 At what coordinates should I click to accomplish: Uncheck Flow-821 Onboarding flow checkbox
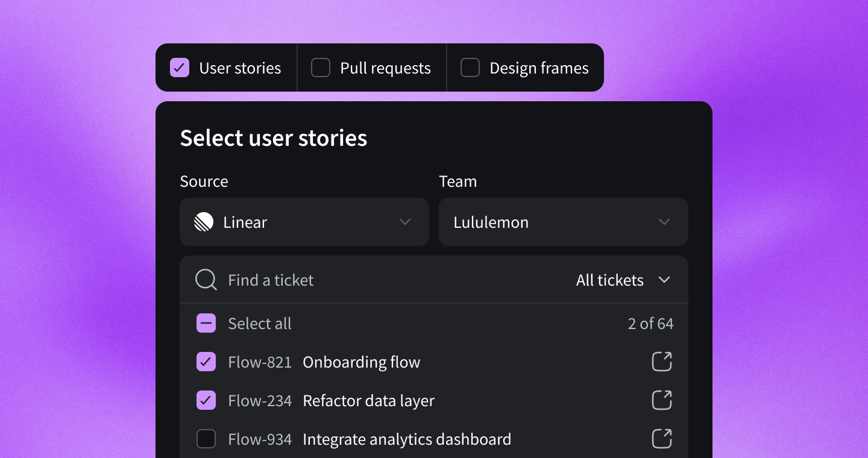206,362
